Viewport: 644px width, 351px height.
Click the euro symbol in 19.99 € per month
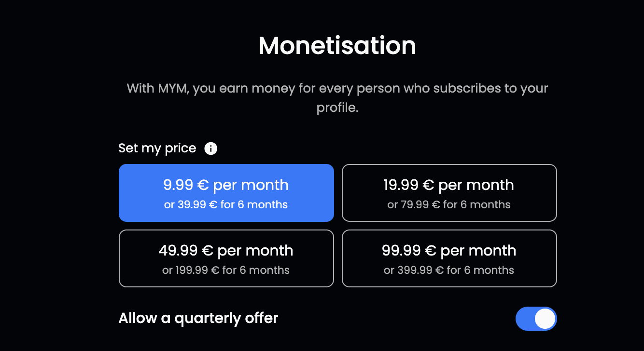point(428,186)
